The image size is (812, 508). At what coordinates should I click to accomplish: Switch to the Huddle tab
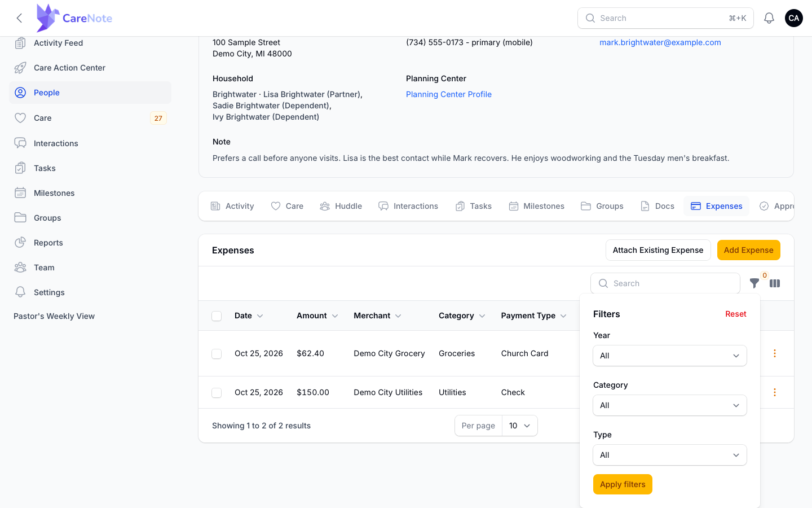[x=341, y=206]
